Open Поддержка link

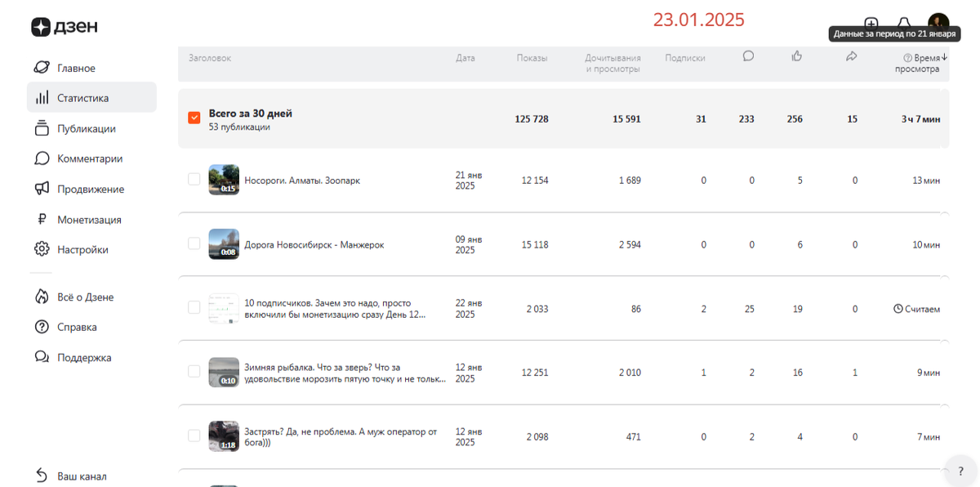91,357
